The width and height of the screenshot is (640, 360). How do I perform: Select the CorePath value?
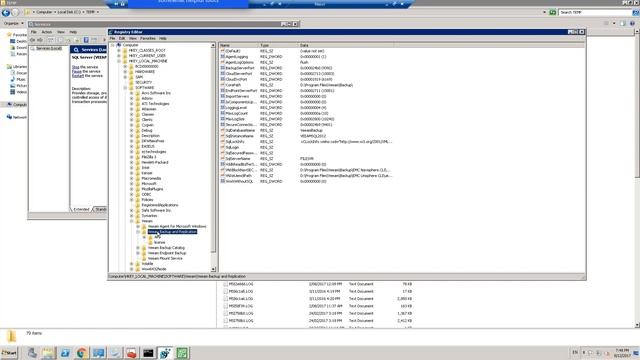pos(233,85)
